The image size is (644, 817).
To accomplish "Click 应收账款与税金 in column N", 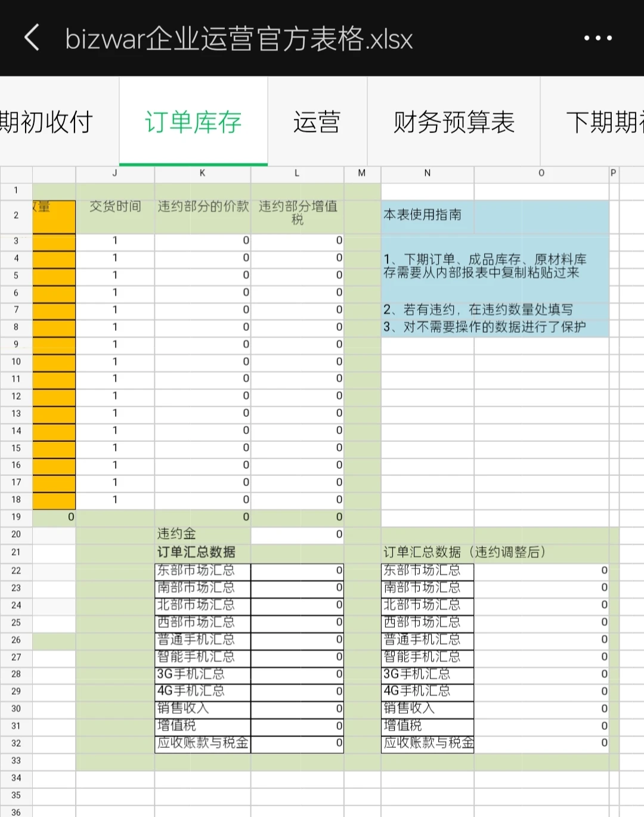I will tap(428, 744).
